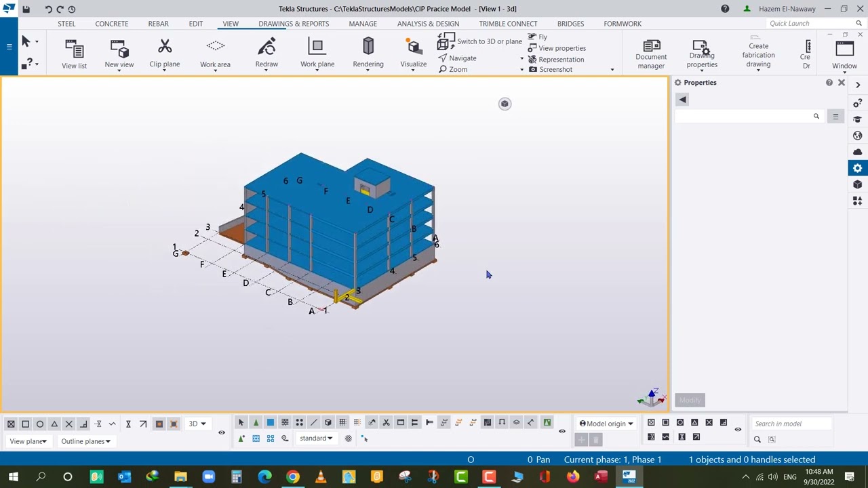Click the view cube icon in 3D view
The image size is (868, 488).
click(505, 104)
